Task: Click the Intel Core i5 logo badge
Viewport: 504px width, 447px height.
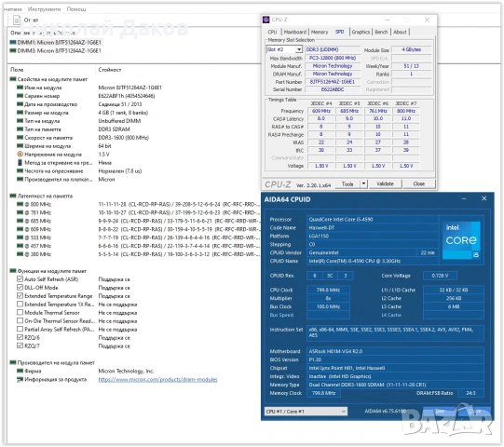Action: [461, 240]
